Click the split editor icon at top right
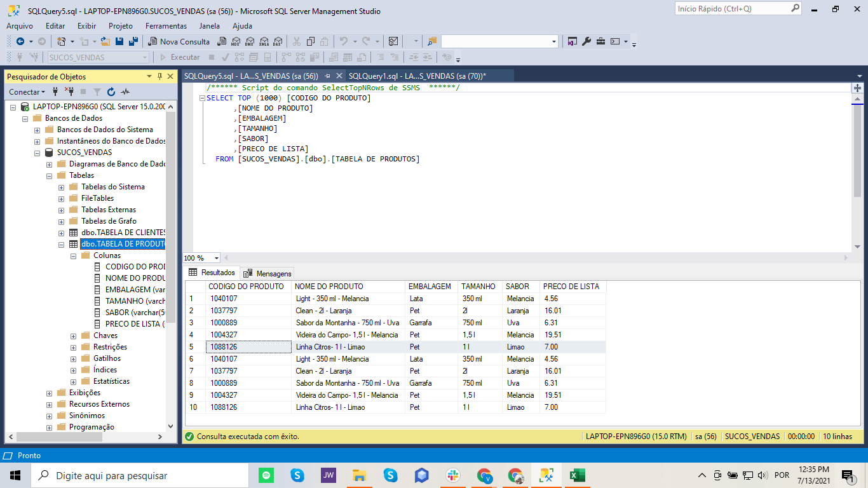Screen dimensions: 868x488 coord(857,88)
